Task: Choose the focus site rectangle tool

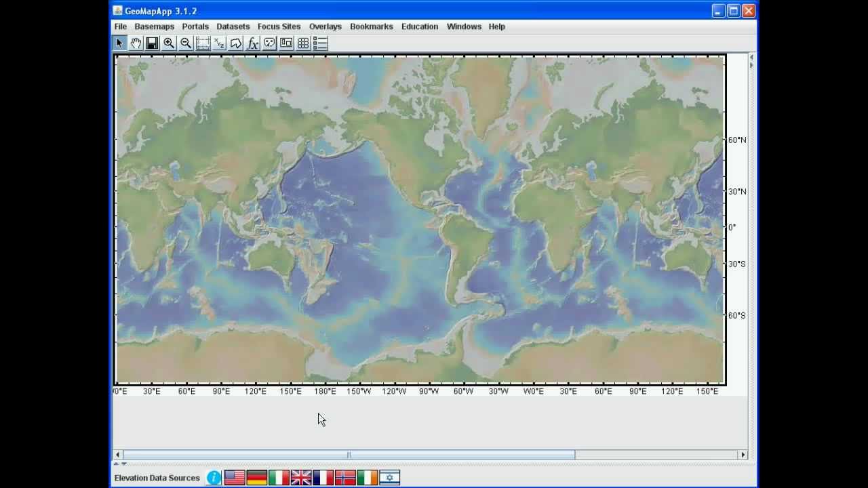Action: click(203, 43)
